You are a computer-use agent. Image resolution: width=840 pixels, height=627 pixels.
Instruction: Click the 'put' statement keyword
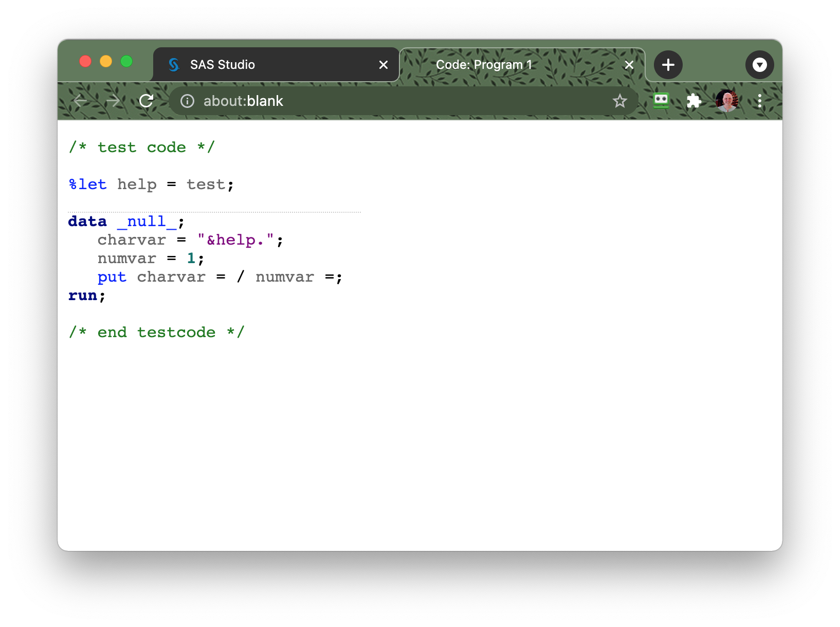tap(112, 277)
